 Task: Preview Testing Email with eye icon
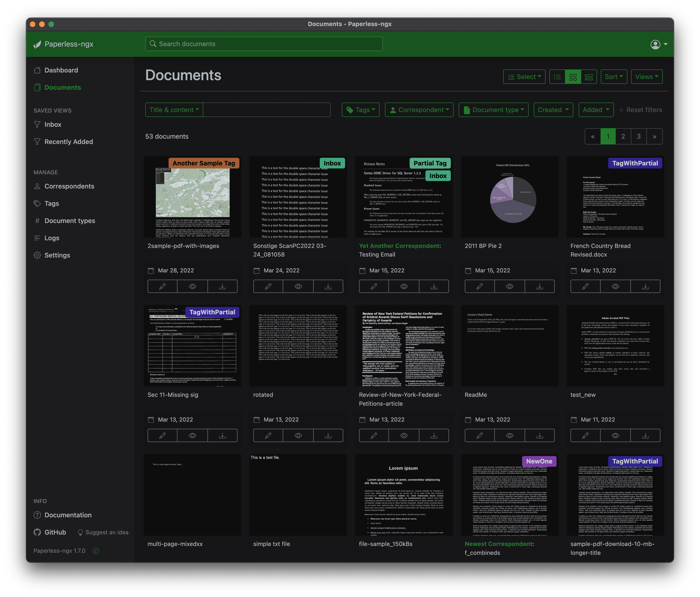click(404, 286)
